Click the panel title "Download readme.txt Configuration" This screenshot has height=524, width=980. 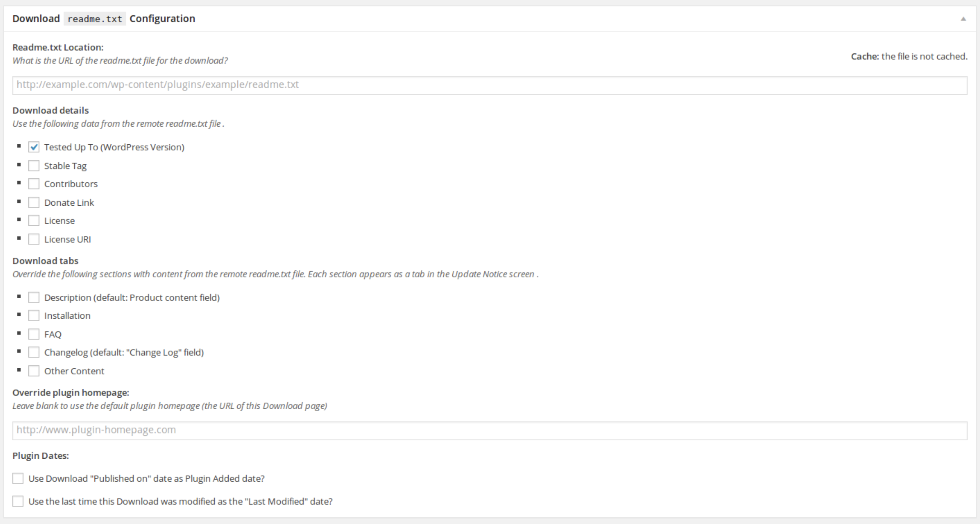(x=103, y=19)
